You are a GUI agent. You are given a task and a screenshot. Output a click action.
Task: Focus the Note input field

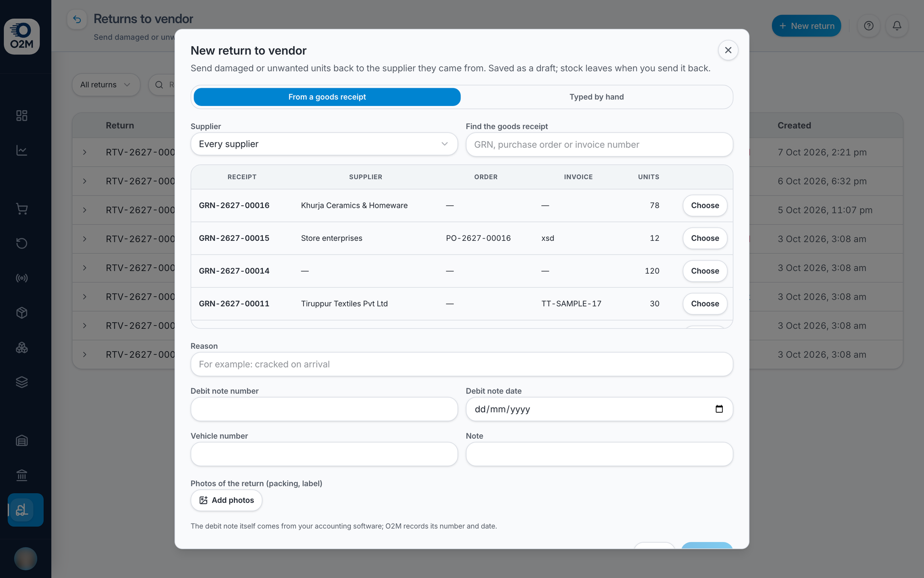click(x=600, y=454)
